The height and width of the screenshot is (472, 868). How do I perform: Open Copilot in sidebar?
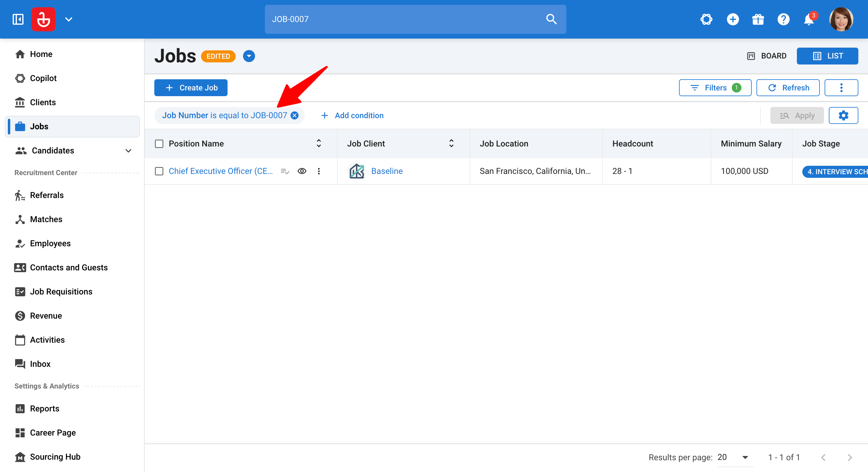click(72, 78)
